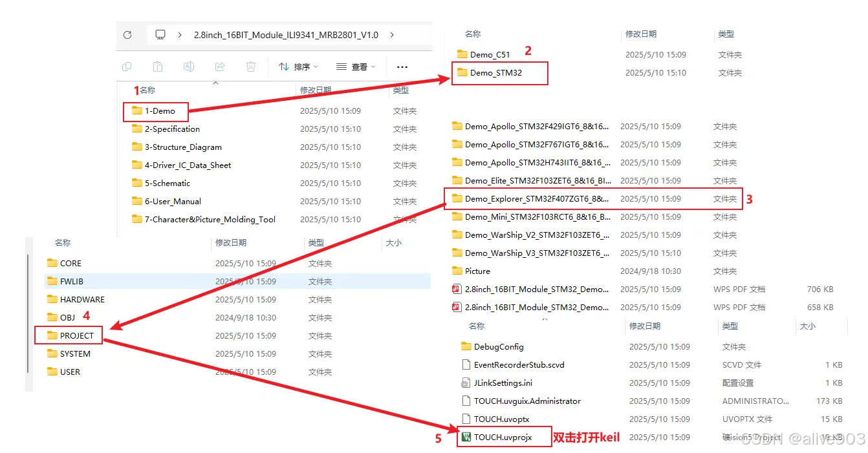Click the scrollbar left of the CORE folder list

28,313
